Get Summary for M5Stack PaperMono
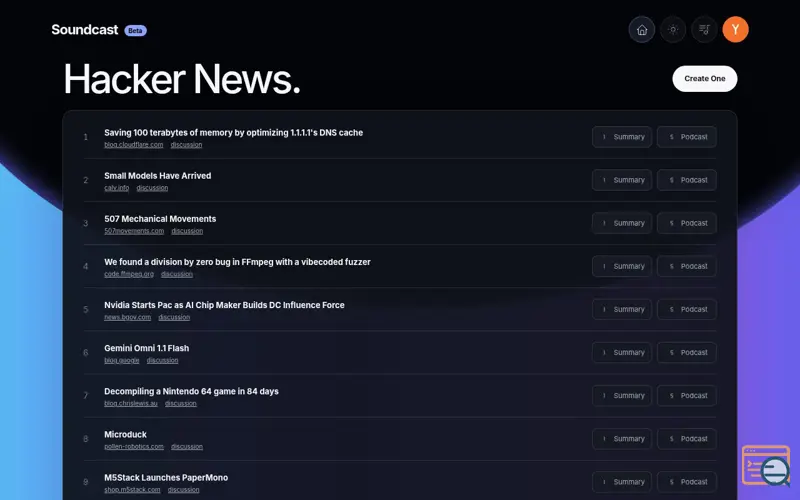 tap(622, 482)
